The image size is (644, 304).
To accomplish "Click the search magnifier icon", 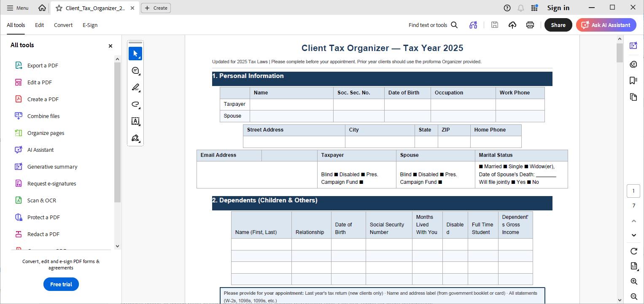I will [x=454, y=25].
